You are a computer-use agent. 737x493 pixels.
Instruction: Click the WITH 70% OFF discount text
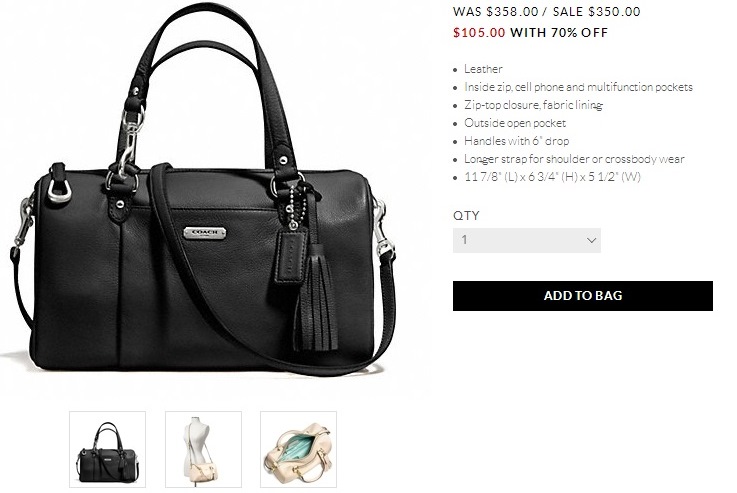tap(559, 32)
